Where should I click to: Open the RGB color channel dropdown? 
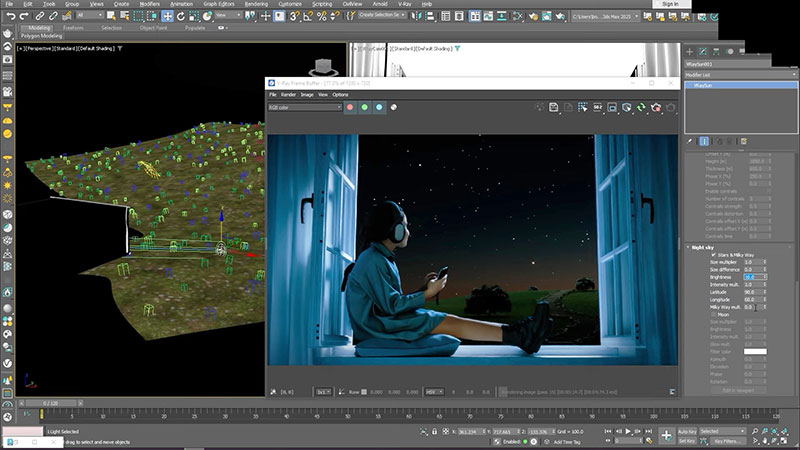(305, 107)
